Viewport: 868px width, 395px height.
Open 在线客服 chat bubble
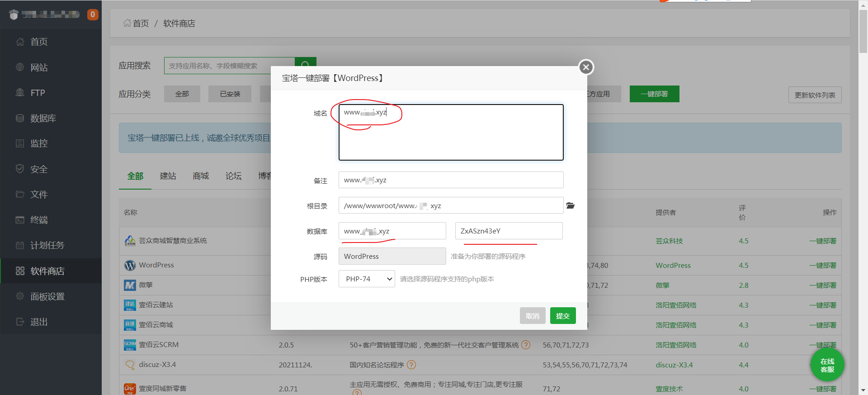pos(827,365)
